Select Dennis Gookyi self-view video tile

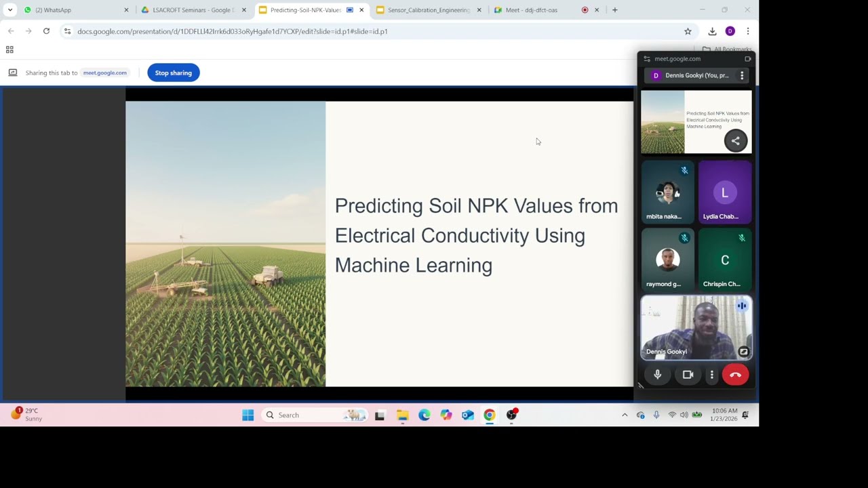[696, 327]
